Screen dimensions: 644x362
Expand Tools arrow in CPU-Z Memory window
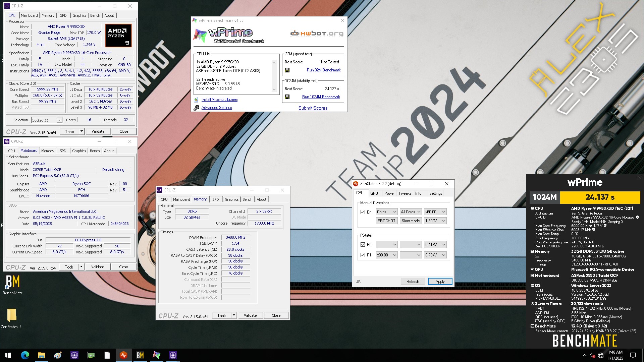[x=234, y=315]
